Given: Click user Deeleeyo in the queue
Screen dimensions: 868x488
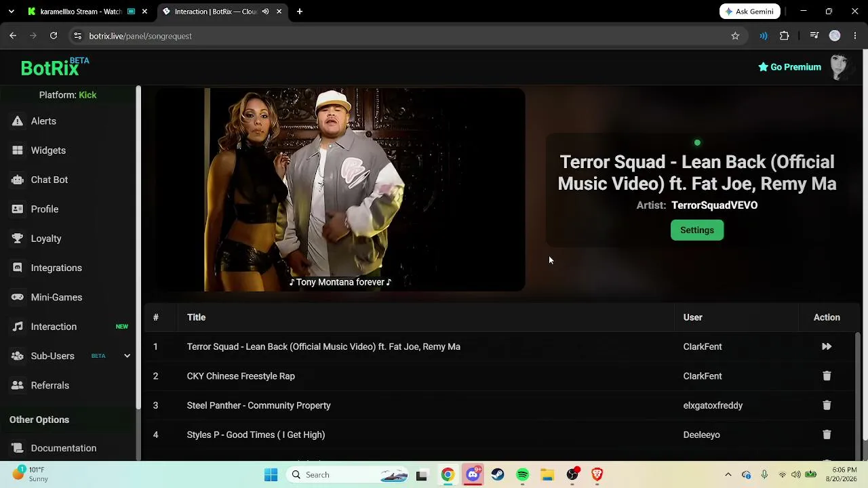Looking at the screenshot, I should click(701, 434).
